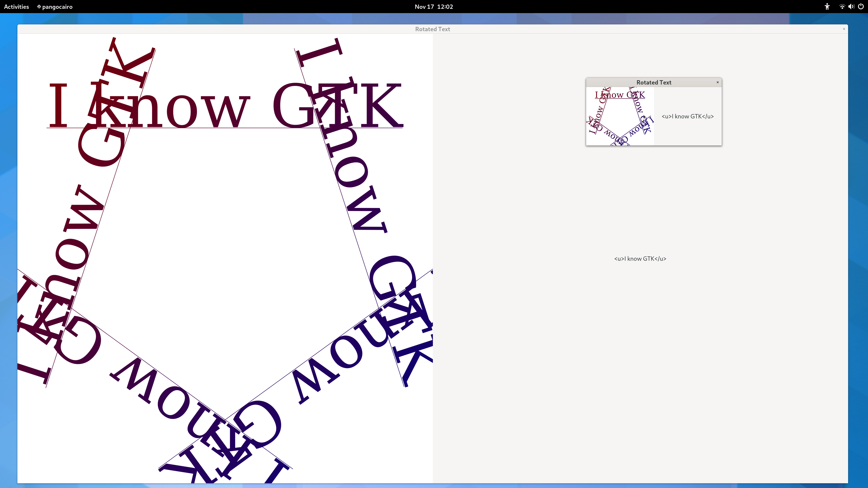Open the Activities overview
The height and width of the screenshot is (488, 868).
(16, 7)
